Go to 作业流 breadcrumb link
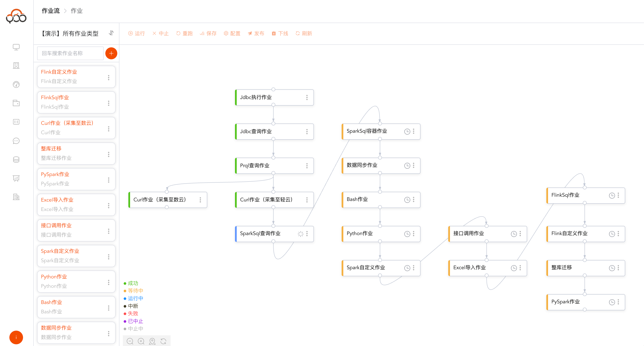Viewport: 644px width, 346px height. pos(51,11)
